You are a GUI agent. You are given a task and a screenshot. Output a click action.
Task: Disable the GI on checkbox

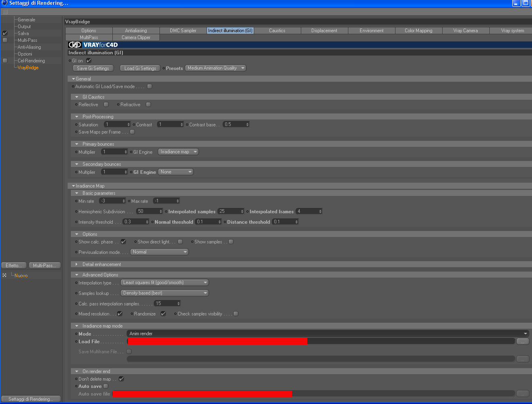pyautogui.click(x=89, y=61)
